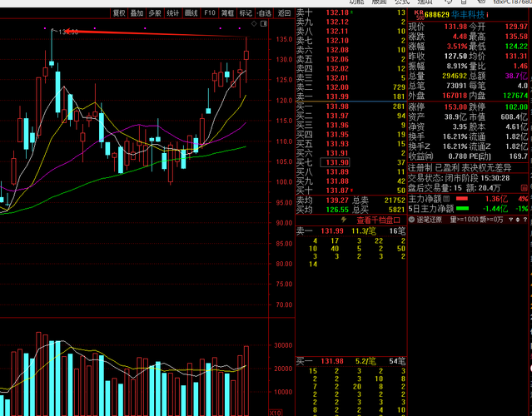Click the latest red candlestick on chart
Screen dimensions: 532x416
point(246,55)
